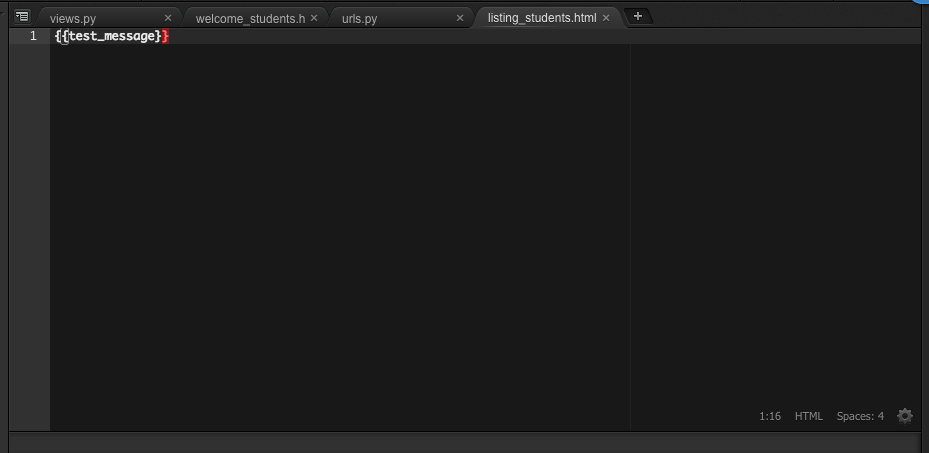929x453 pixels.
Task: Change the HTML syntax mode selector
Action: point(809,416)
